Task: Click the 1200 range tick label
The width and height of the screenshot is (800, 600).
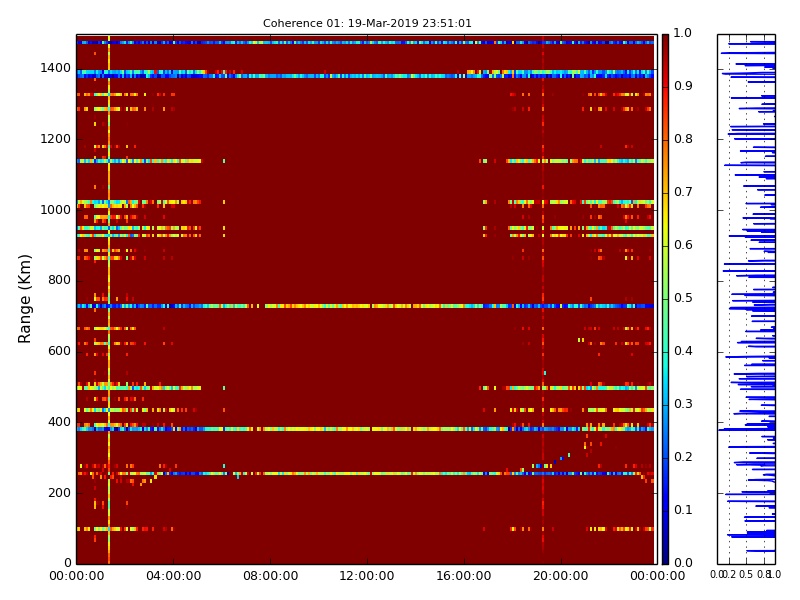Action: (56, 139)
